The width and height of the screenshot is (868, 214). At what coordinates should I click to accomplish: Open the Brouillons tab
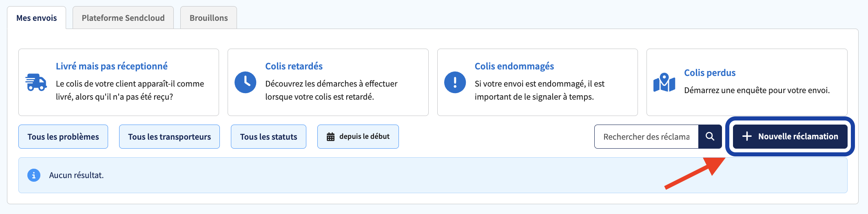(x=208, y=18)
